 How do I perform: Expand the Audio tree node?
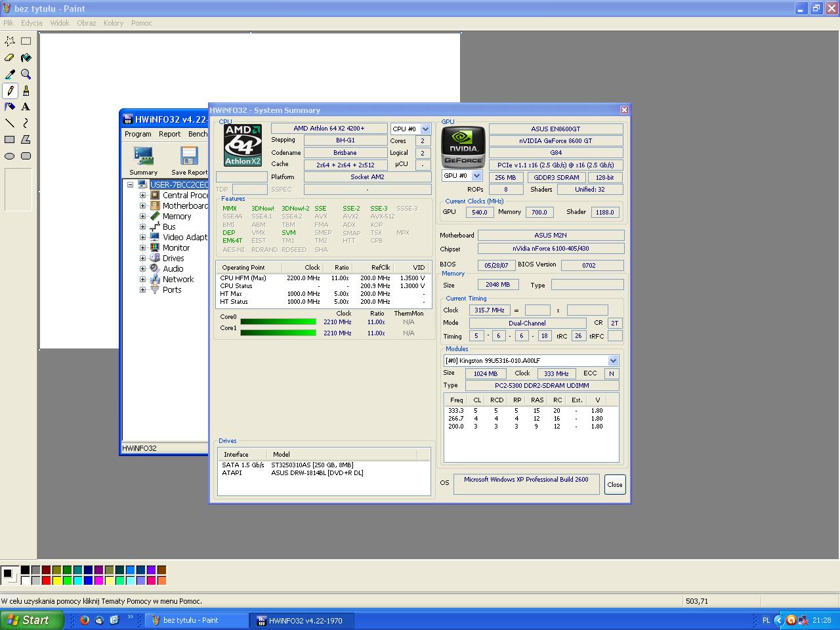(x=142, y=268)
